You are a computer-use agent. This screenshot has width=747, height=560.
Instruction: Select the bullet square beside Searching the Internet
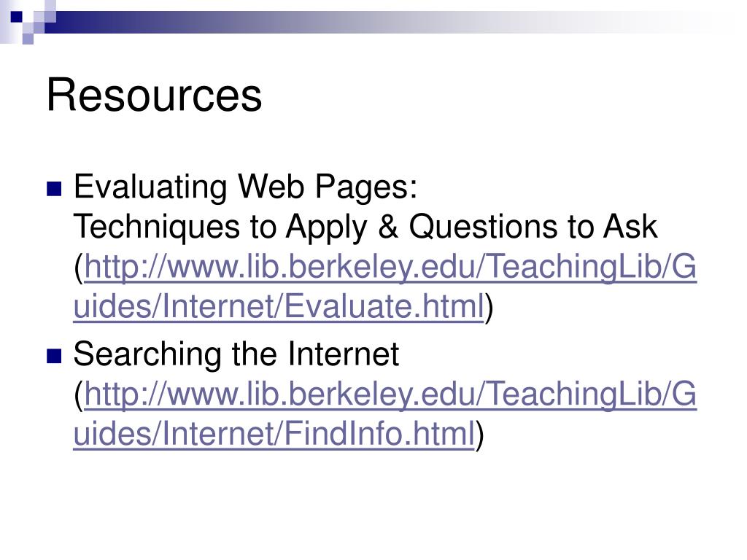[x=54, y=356]
